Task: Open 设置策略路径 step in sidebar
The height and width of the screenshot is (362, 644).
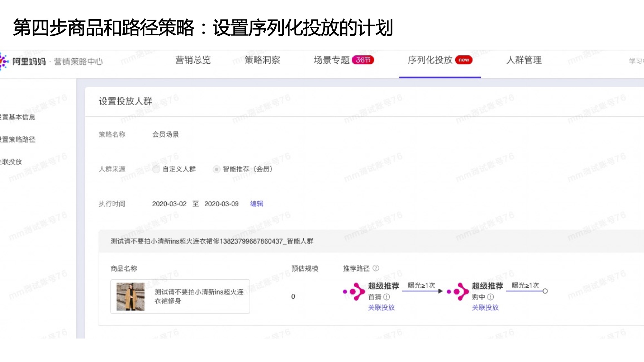Action: 18,139
